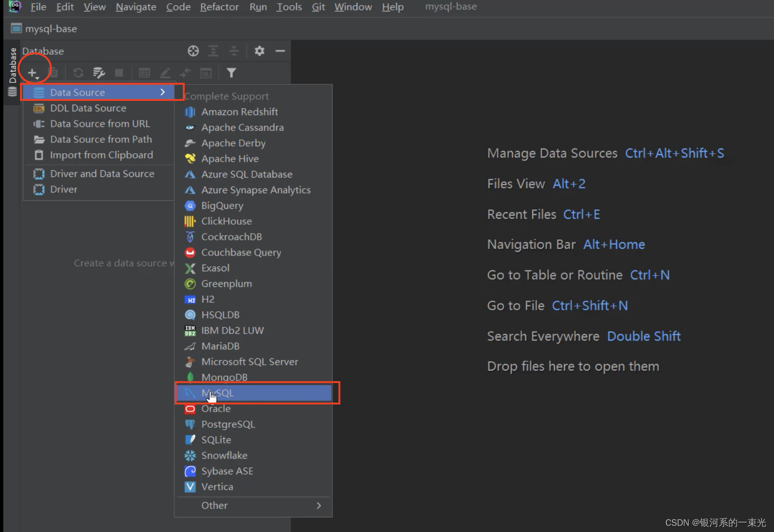
Task: Choose Azure Synapse Analytics entry
Action: (254, 190)
